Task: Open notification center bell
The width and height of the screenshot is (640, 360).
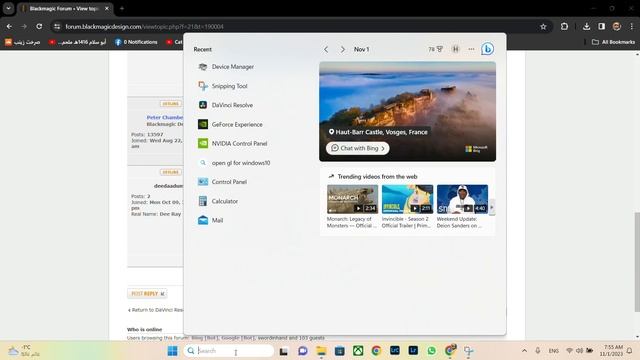Action: click(629, 351)
